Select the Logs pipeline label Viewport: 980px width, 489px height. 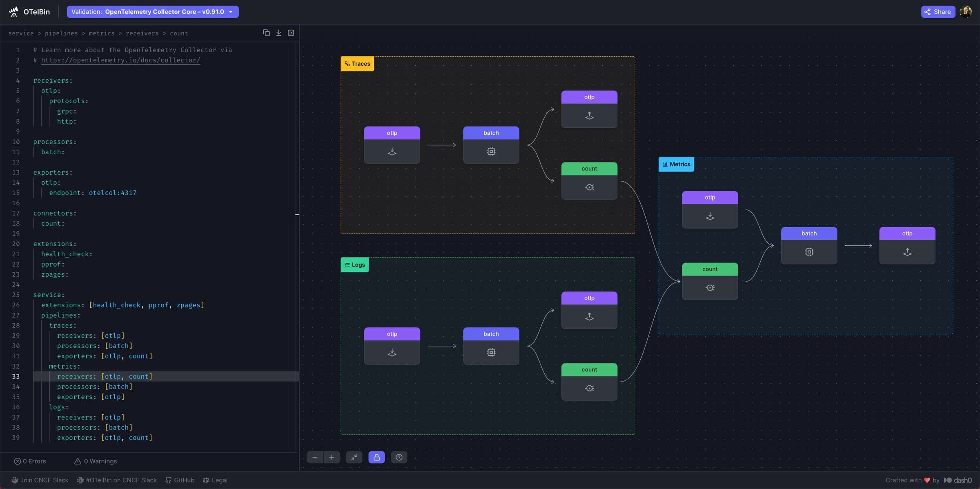click(x=355, y=265)
